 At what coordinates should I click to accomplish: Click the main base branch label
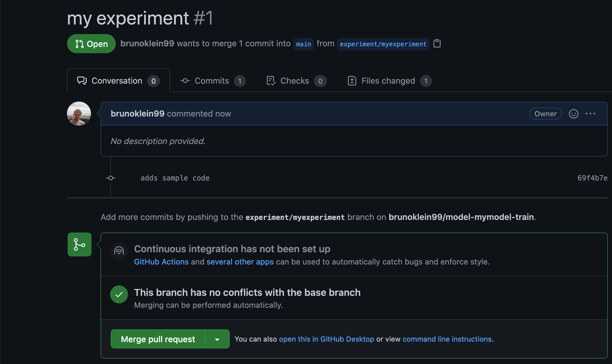(x=303, y=44)
